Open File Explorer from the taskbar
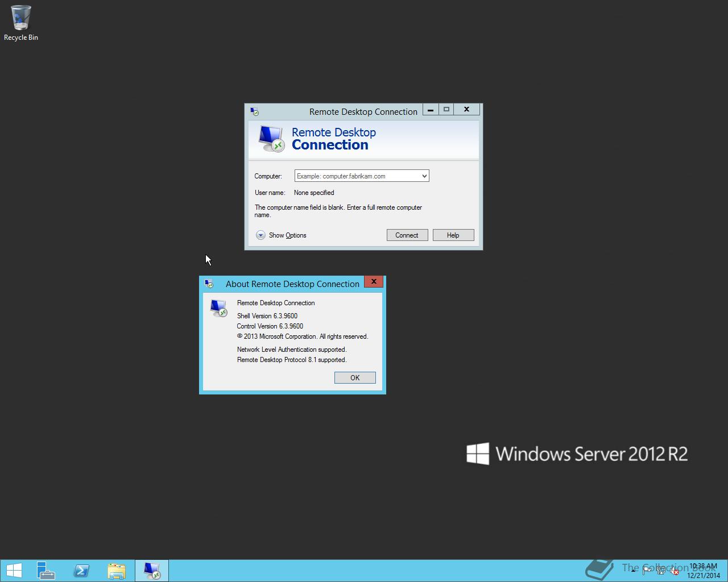 pyautogui.click(x=117, y=570)
